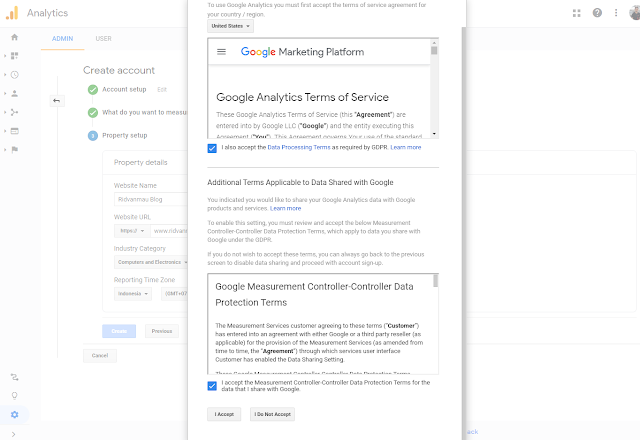Expand the Acquisition section arrow
The image size is (640, 440).
click(x=5, y=112)
